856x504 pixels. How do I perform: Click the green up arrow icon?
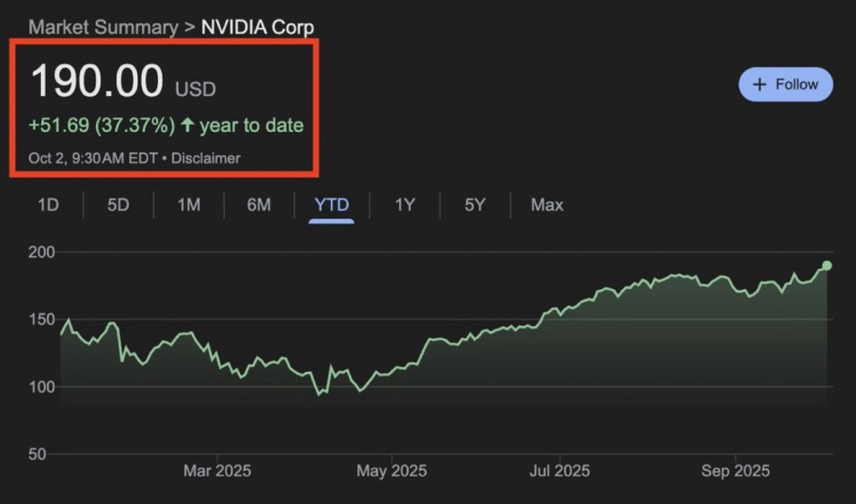pyautogui.click(x=187, y=126)
